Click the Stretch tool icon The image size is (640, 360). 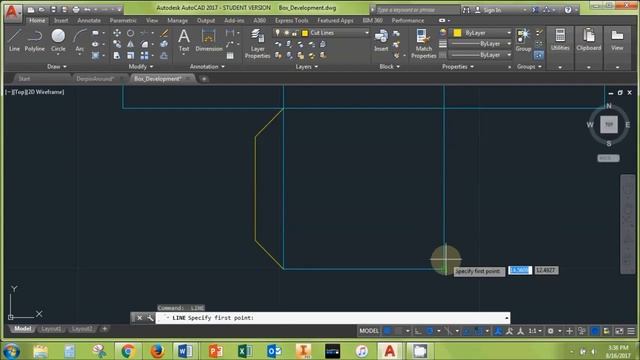tap(117, 55)
